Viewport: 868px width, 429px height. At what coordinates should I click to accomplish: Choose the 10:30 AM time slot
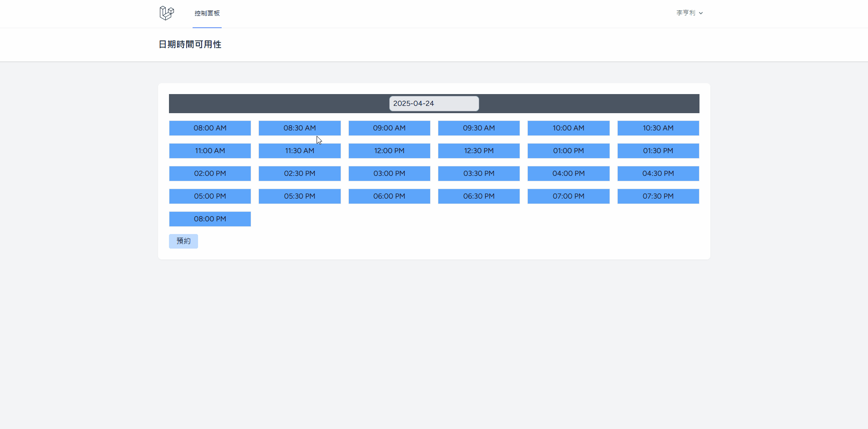click(x=658, y=128)
